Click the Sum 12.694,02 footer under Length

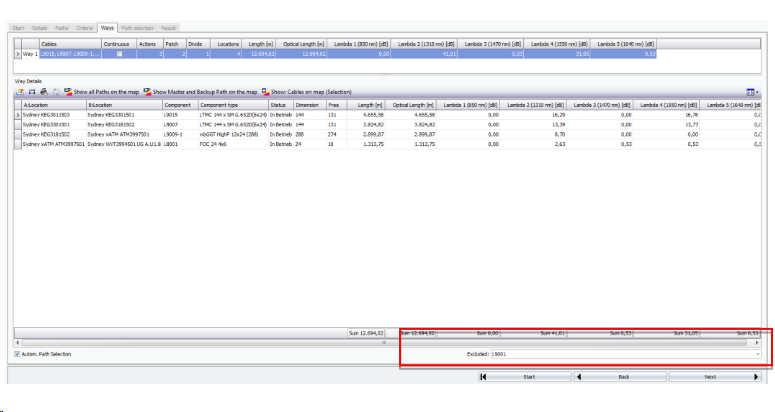coord(366,333)
